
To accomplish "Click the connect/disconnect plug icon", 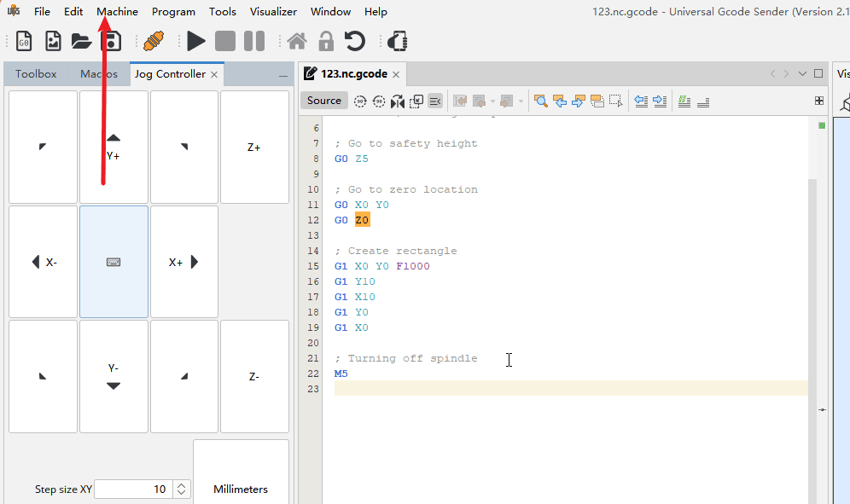I will [x=154, y=41].
